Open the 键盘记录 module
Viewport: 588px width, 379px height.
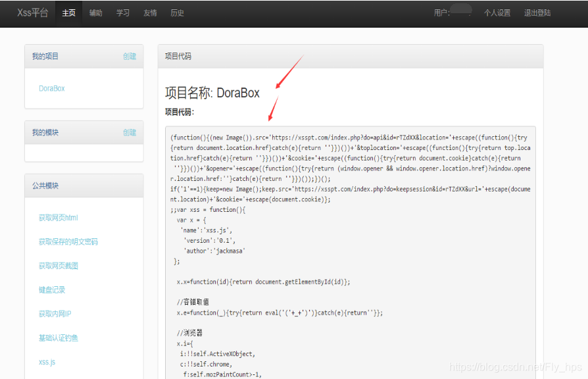coord(52,290)
